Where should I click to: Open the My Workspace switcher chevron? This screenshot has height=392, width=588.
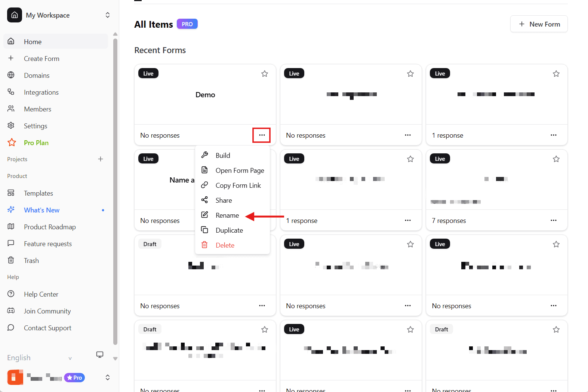[x=108, y=15]
